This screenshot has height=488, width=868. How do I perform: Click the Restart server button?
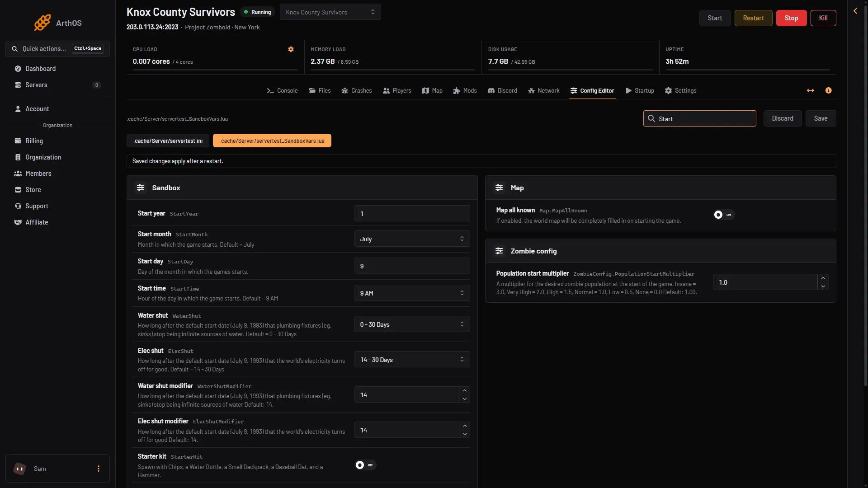coord(753,18)
